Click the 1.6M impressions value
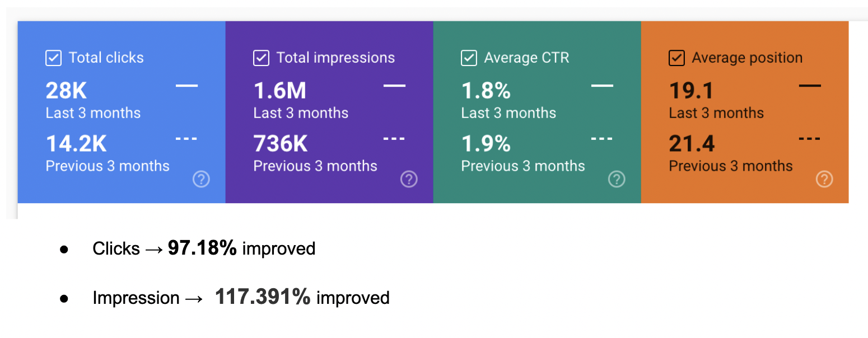Viewport: 868px width, 338px height. (x=279, y=91)
